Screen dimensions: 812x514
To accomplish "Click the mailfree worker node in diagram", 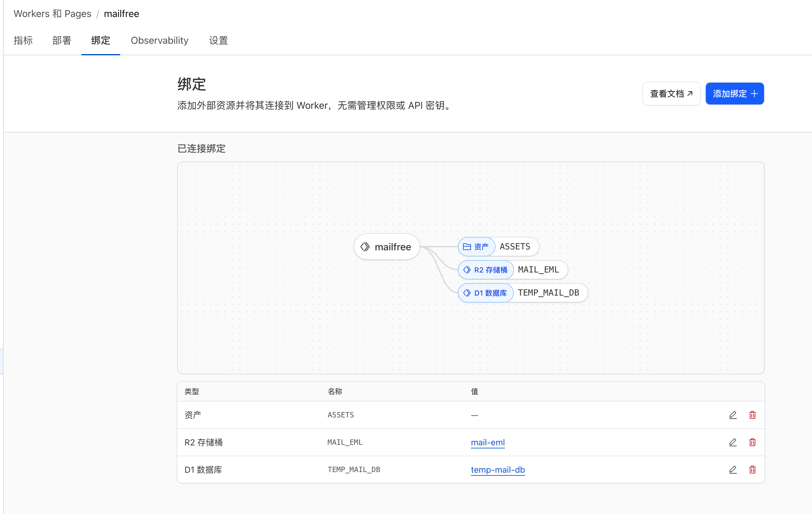I will tap(387, 247).
